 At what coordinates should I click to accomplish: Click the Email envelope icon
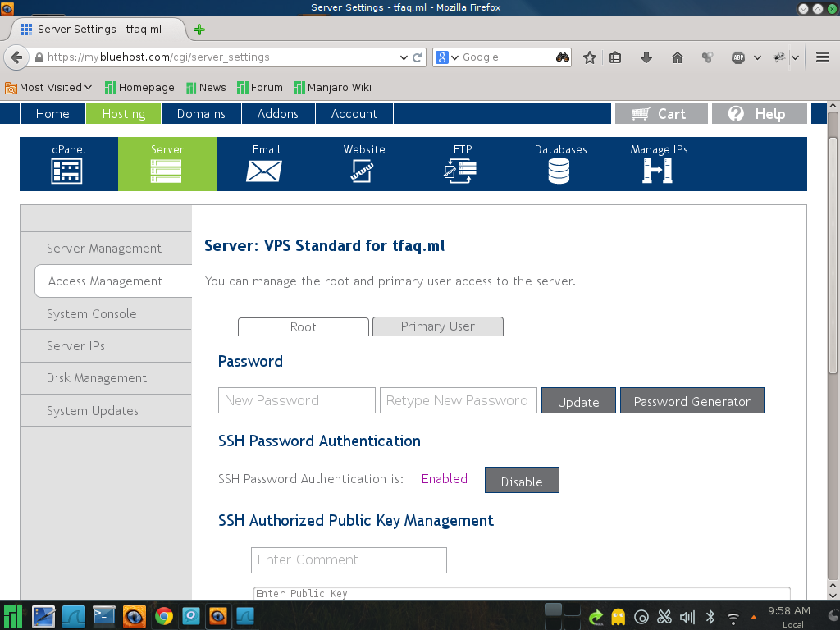pos(264,170)
